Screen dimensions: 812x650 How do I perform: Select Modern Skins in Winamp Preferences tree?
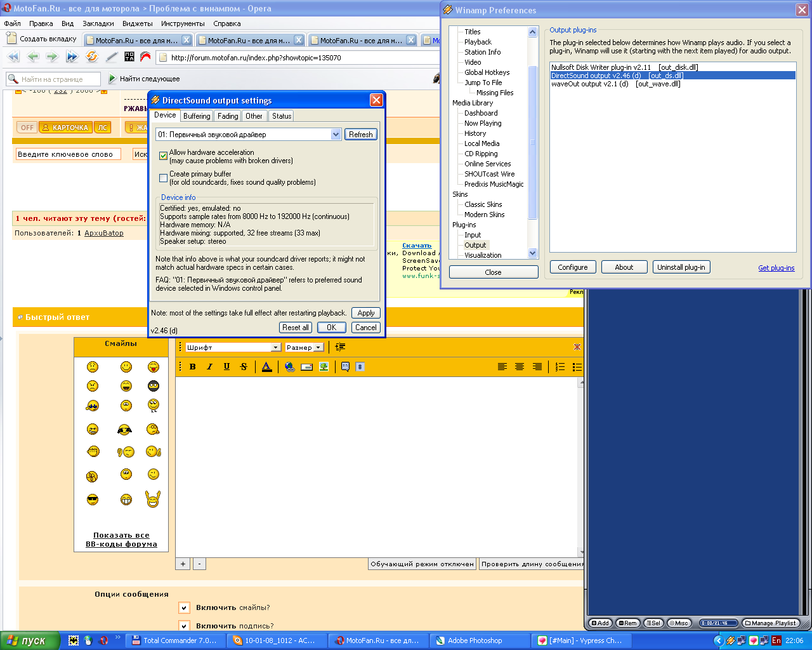485,215
